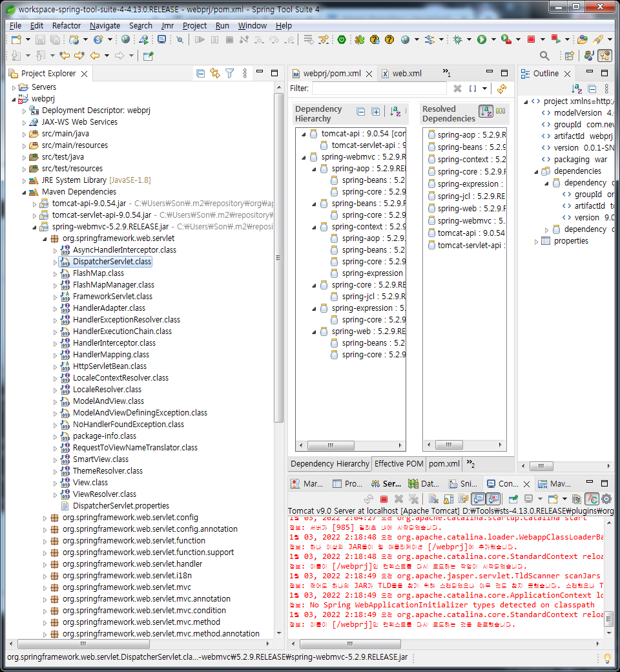Viewport: 620px width, 672px height.
Task: Refresh the dependency hierarchy
Action: 502,89
